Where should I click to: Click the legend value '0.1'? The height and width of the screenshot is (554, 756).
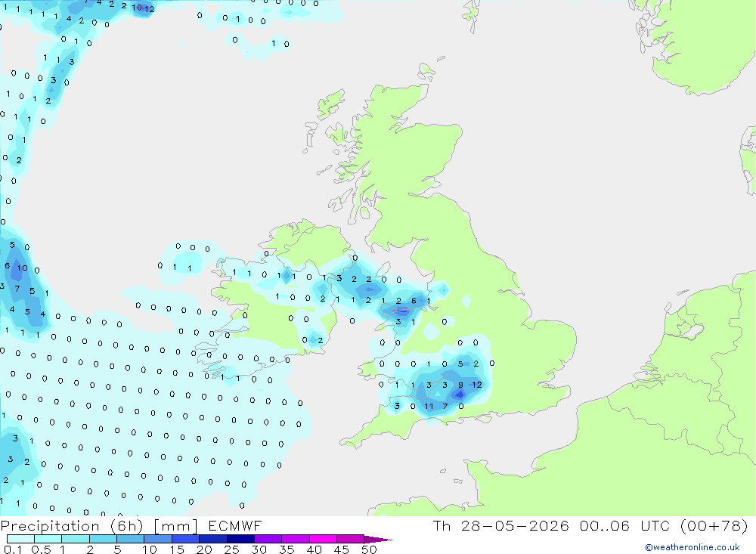coord(13,549)
